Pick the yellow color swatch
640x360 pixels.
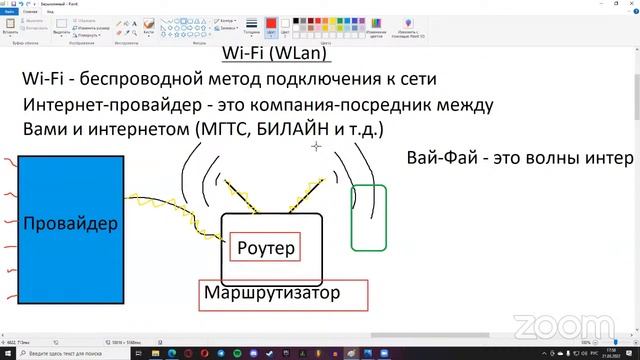pyautogui.click(x=333, y=21)
